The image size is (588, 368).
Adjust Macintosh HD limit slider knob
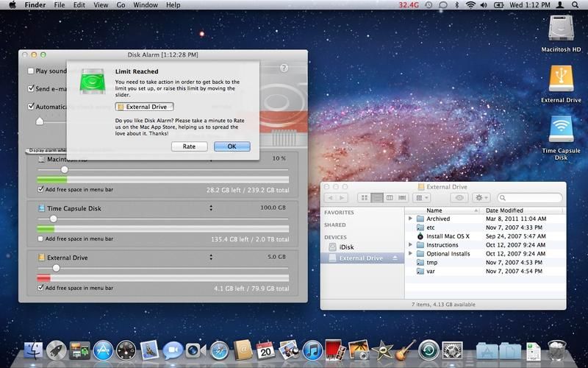coord(65,170)
